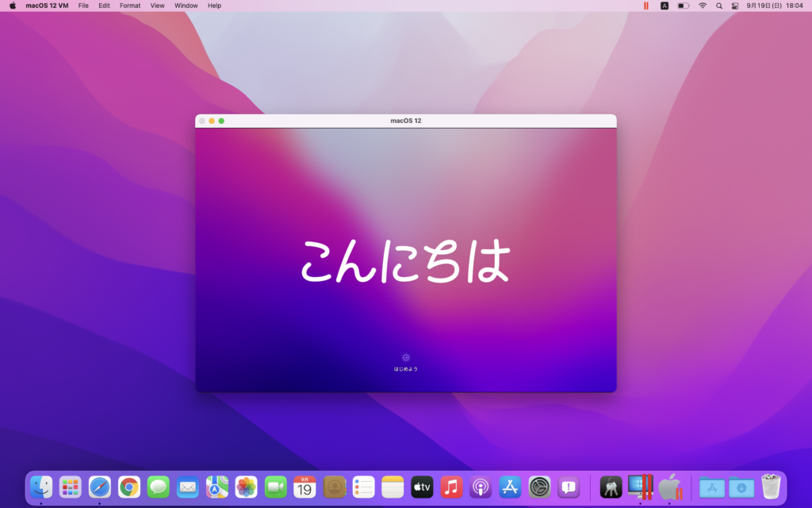This screenshot has width=812, height=508.
Task: Launch Feedback Assistant from the Dock
Action: click(x=569, y=487)
